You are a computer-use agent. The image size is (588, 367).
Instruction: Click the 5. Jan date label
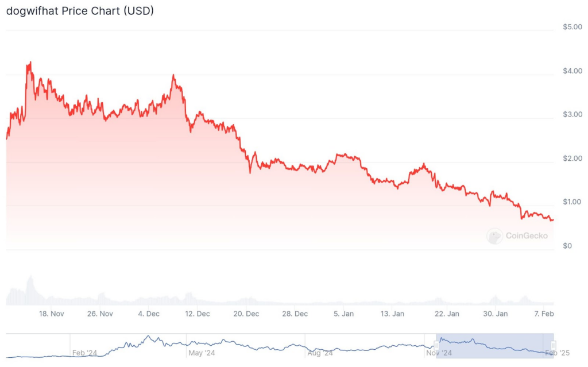pyautogui.click(x=344, y=314)
